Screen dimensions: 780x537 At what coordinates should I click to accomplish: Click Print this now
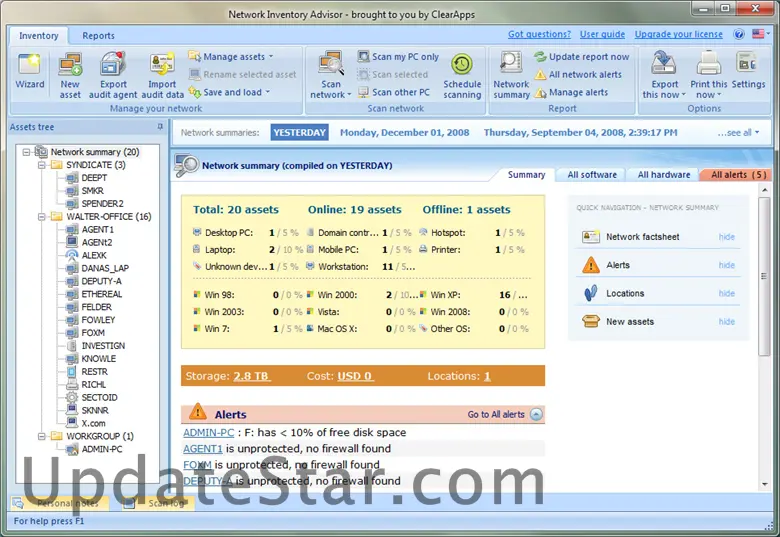tap(708, 76)
